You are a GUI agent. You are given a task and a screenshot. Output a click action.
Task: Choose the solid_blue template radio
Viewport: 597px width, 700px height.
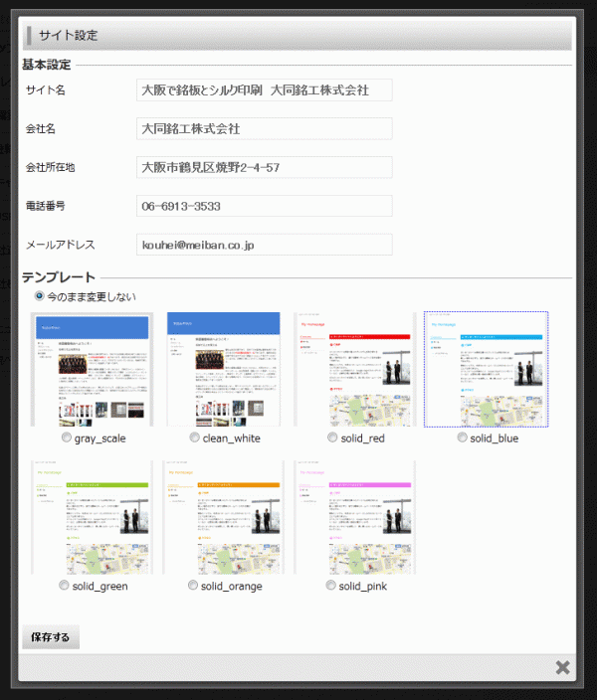(x=462, y=437)
